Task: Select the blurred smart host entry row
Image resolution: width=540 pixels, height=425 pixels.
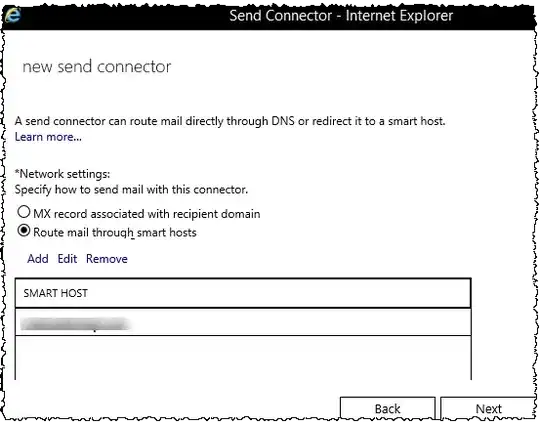Action: pos(243,322)
